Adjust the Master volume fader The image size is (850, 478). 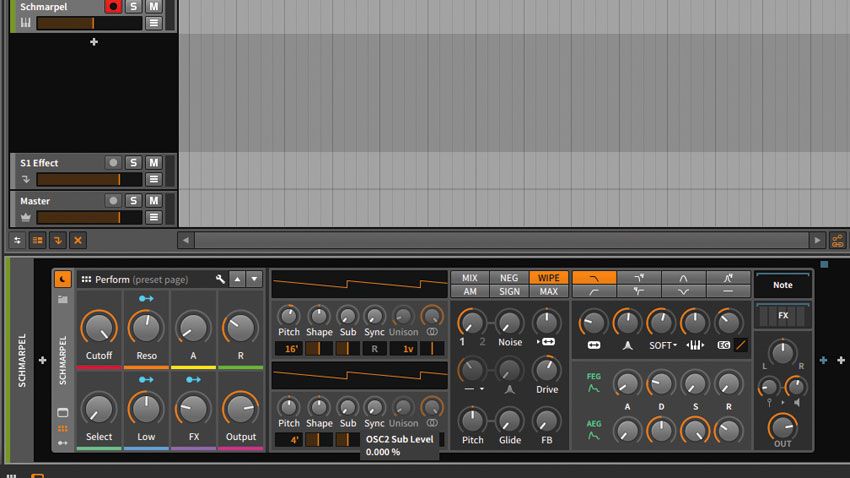[x=89, y=217]
